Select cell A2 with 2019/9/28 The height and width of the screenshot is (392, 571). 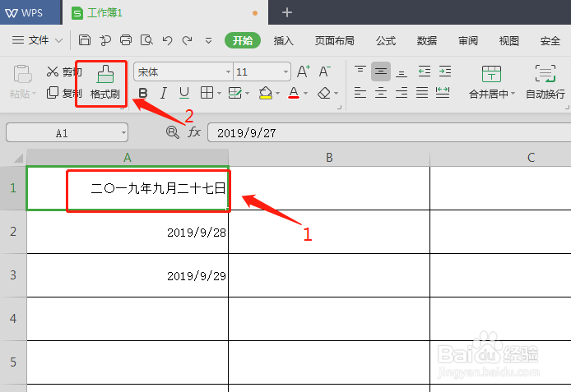(x=128, y=232)
